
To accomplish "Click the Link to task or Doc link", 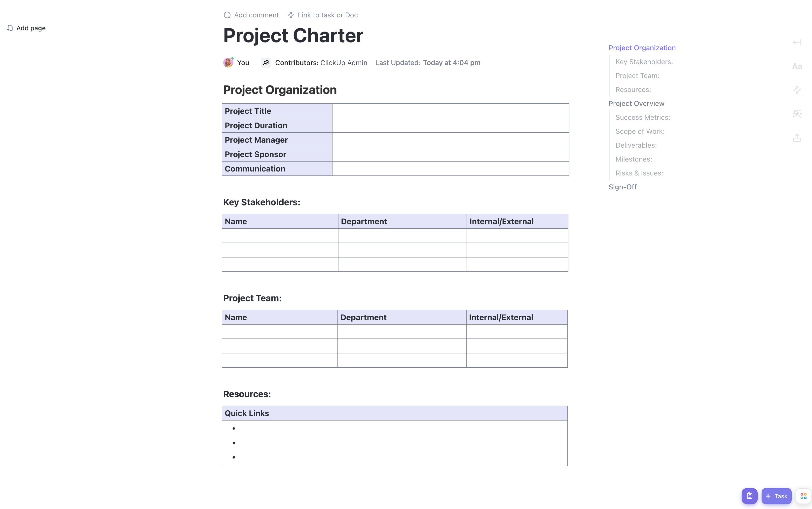I will [x=327, y=15].
